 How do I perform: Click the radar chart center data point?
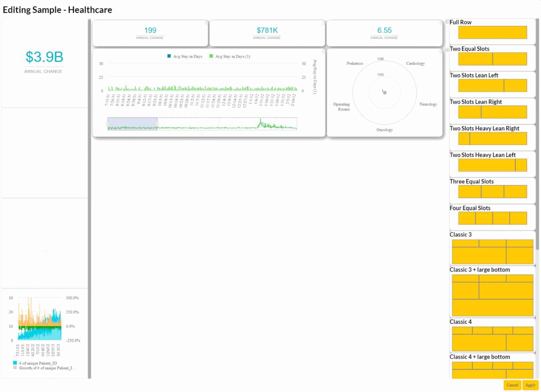click(384, 92)
